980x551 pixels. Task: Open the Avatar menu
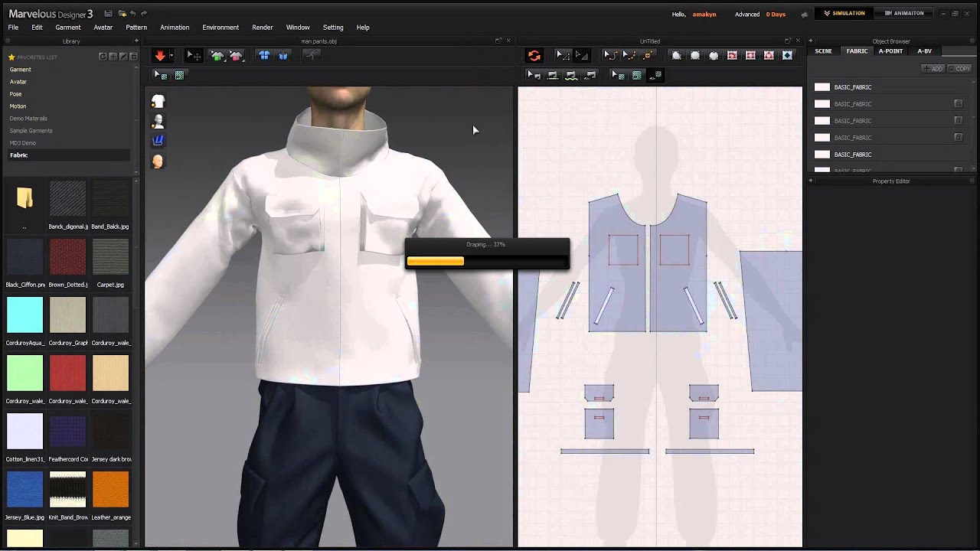point(103,27)
